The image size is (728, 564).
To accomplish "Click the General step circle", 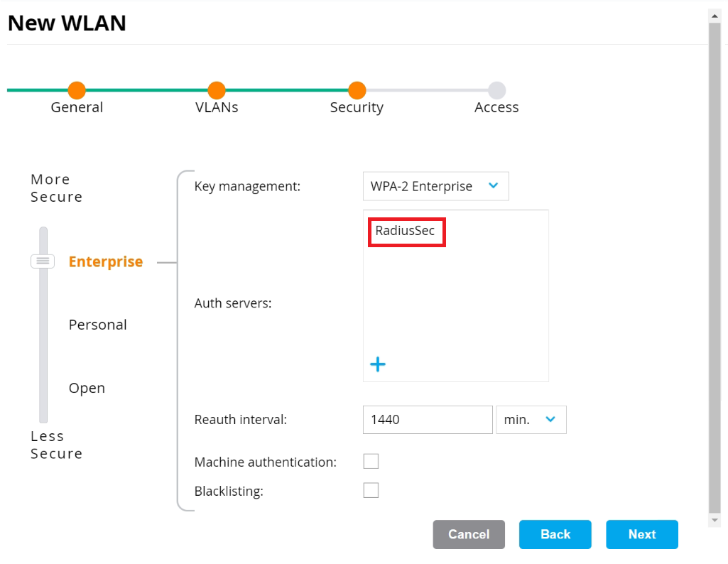I will 77,90.
